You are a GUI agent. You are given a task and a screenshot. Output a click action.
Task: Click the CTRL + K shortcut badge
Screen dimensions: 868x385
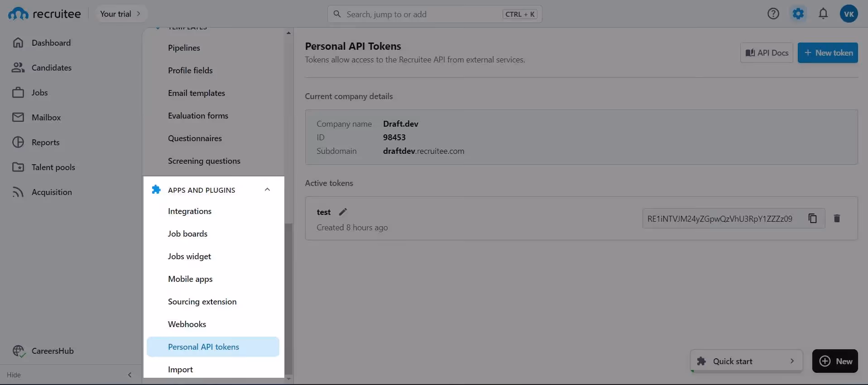click(x=520, y=14)
